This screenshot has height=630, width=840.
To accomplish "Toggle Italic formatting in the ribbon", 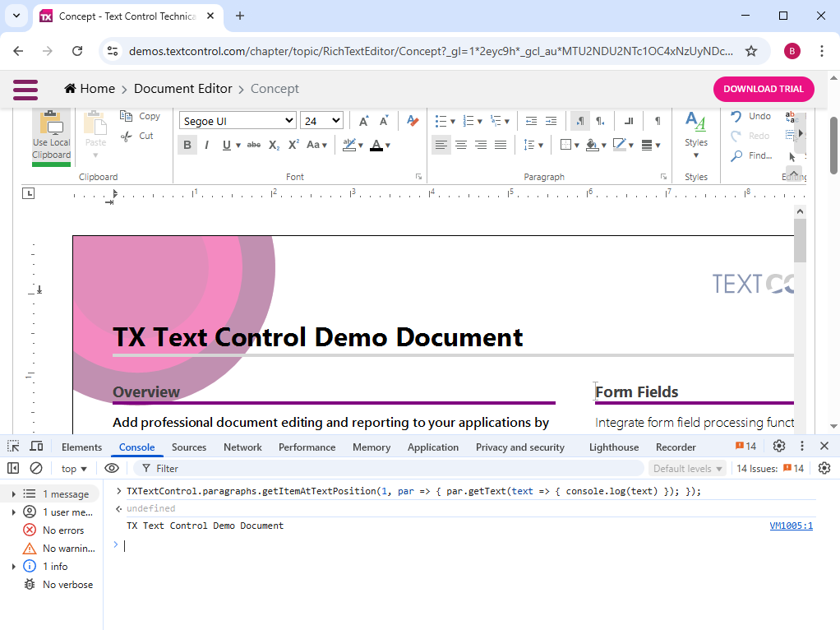I will coord(206,146).
